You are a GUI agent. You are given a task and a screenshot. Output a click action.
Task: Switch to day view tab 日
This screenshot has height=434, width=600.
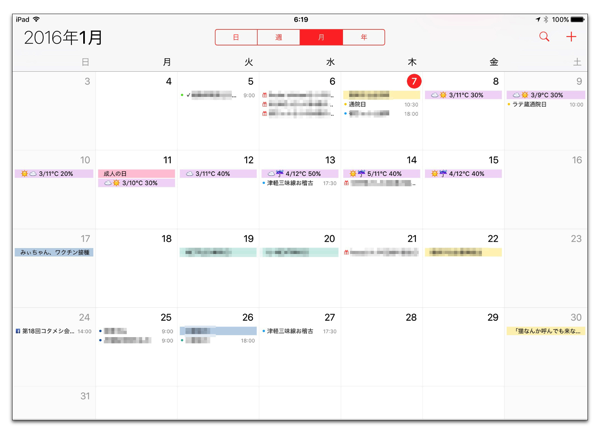236,37
